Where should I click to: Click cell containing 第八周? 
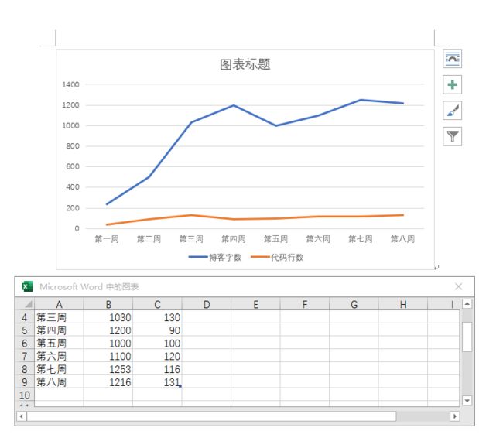pos(59,382)
